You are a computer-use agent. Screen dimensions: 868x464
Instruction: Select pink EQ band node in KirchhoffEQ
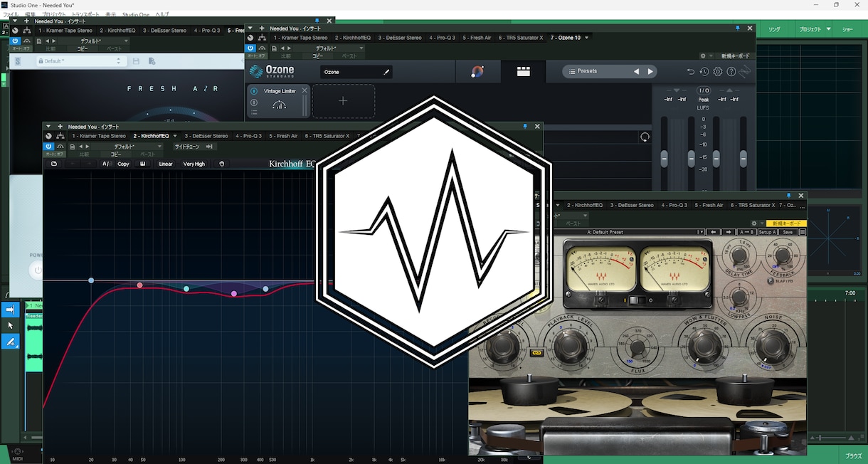tap(233, 293)
